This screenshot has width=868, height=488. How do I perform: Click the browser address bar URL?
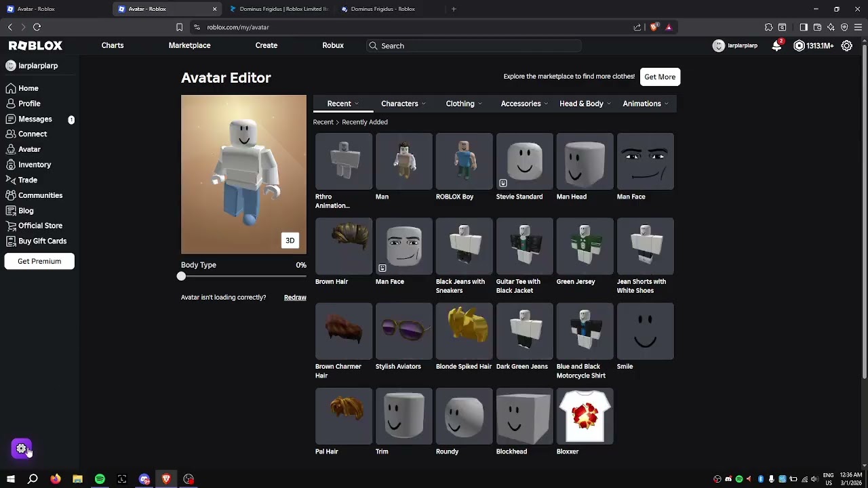coord(238,27)
